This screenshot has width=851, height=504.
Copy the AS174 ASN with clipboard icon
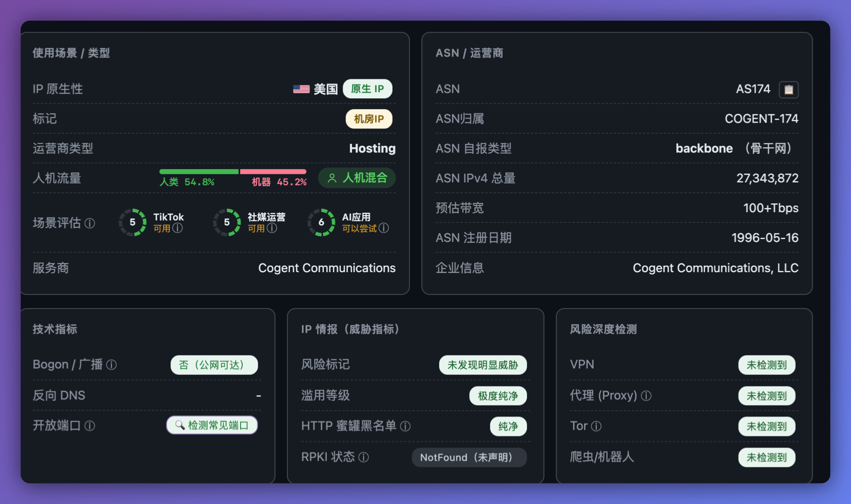click(788, 90)
